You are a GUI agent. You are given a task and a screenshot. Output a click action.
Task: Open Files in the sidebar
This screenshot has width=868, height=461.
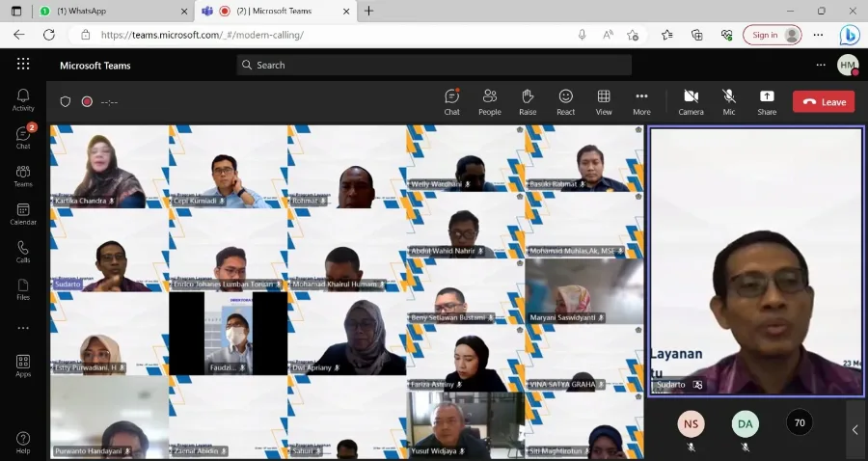23,289
